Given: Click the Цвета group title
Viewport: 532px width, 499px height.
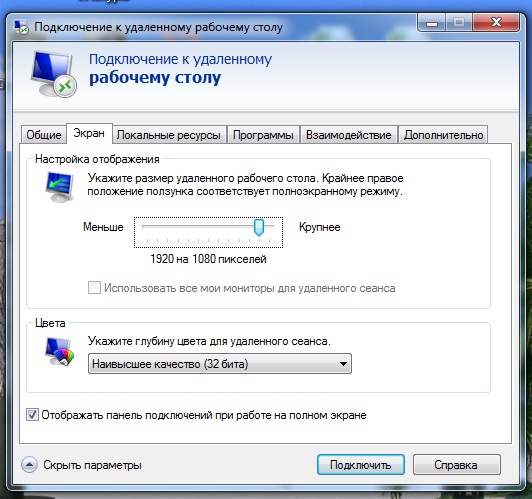Looking at the screenshot, I should click(x=50, y=323).
